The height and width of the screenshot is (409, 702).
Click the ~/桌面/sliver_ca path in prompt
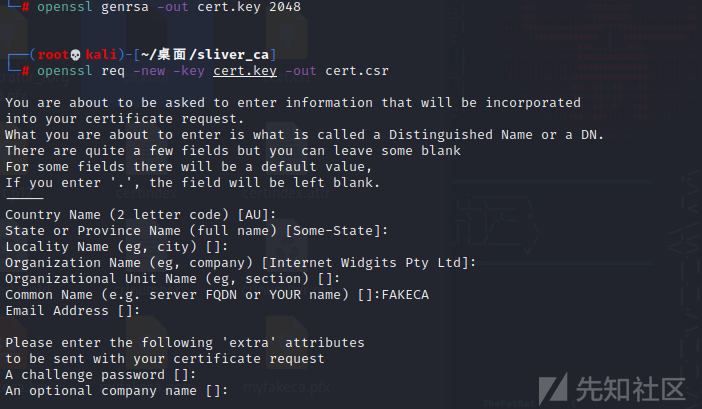coord(205,55)
